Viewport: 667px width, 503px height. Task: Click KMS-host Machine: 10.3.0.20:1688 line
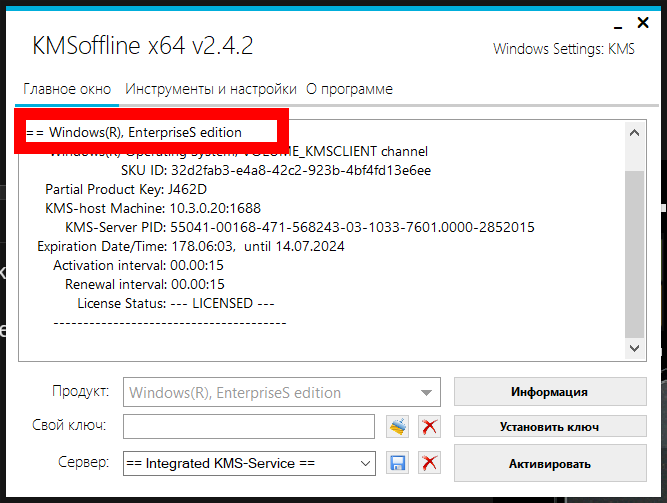tap(153, 209)
